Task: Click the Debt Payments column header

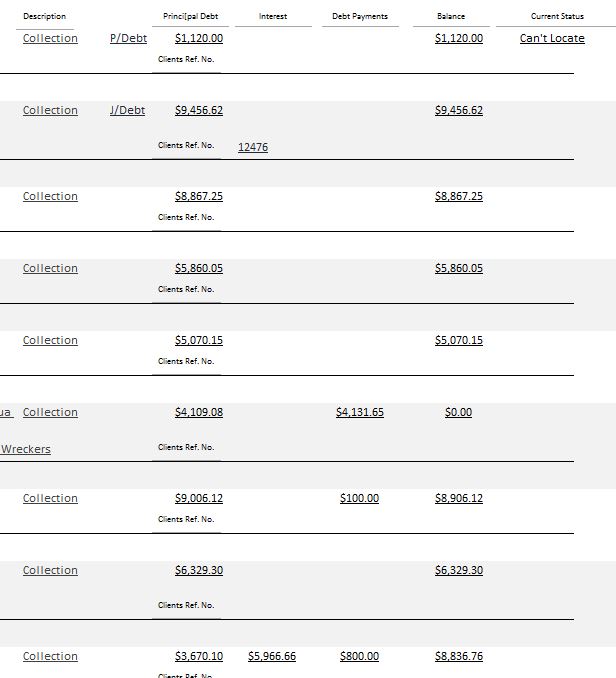Action: [360, 16]
